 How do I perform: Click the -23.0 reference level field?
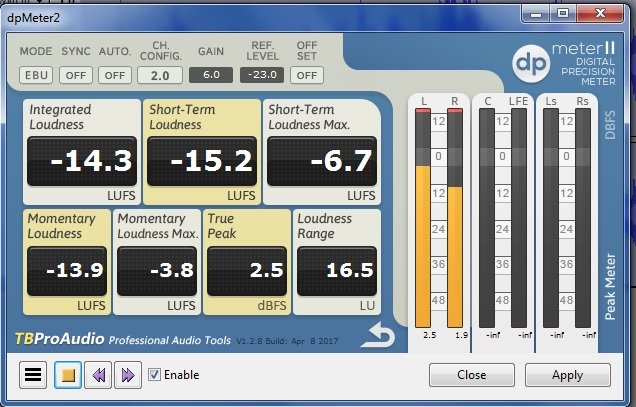click(x=262, y=75)
